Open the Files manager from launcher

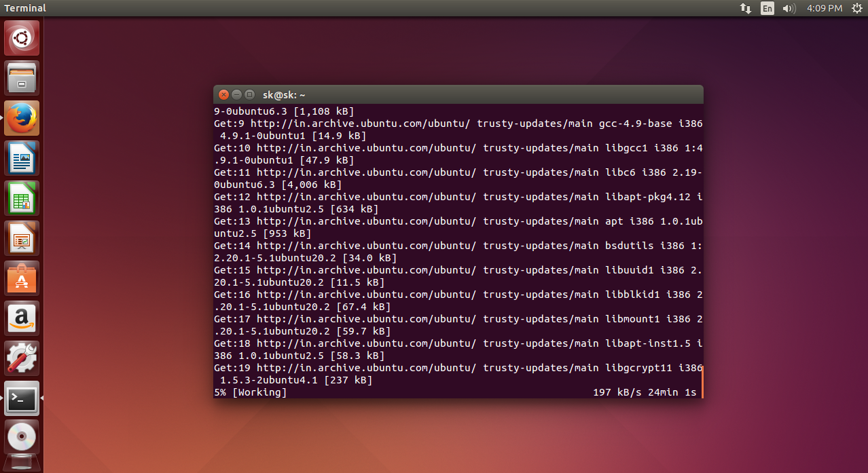tap(22, 78)
